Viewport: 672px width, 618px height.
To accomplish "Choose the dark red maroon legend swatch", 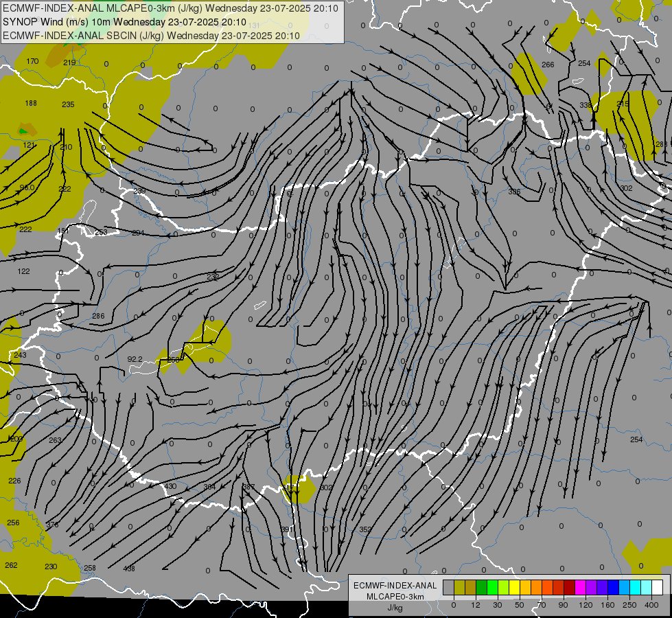I will click(x=570, y=588).
